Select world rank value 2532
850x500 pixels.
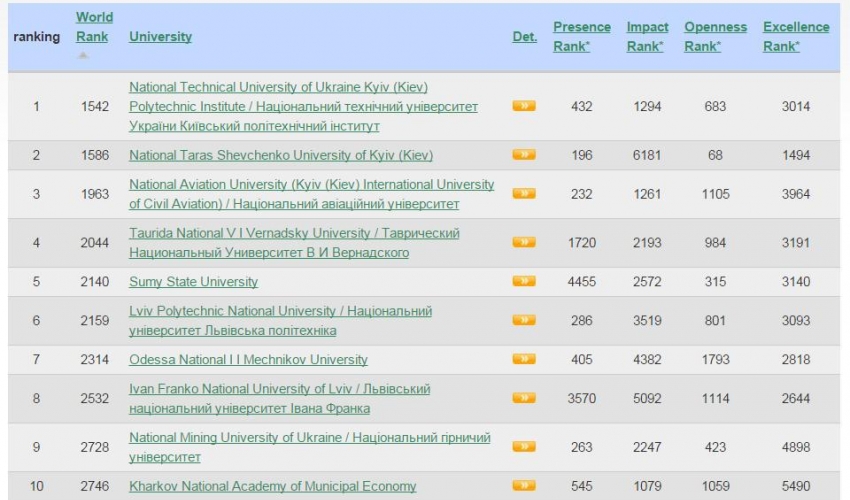[x=94, y=399]
